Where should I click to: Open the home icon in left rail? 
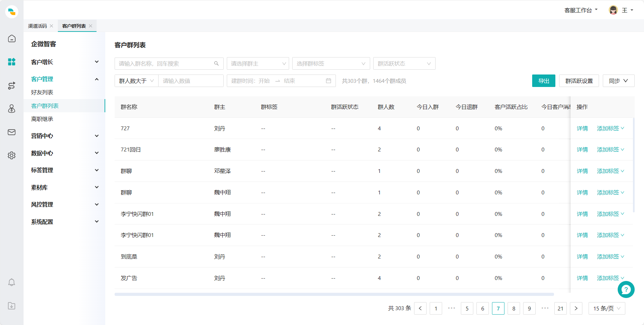click(x=12, y=38)
